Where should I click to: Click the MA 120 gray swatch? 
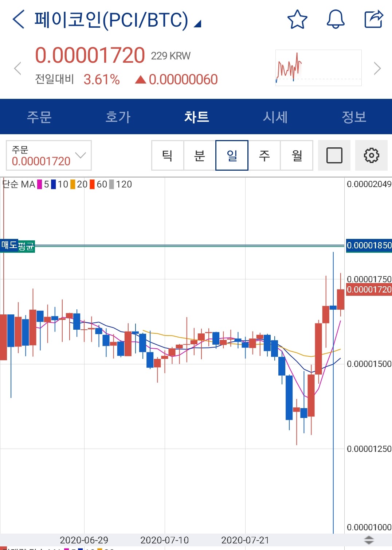[x=111, y=185]
